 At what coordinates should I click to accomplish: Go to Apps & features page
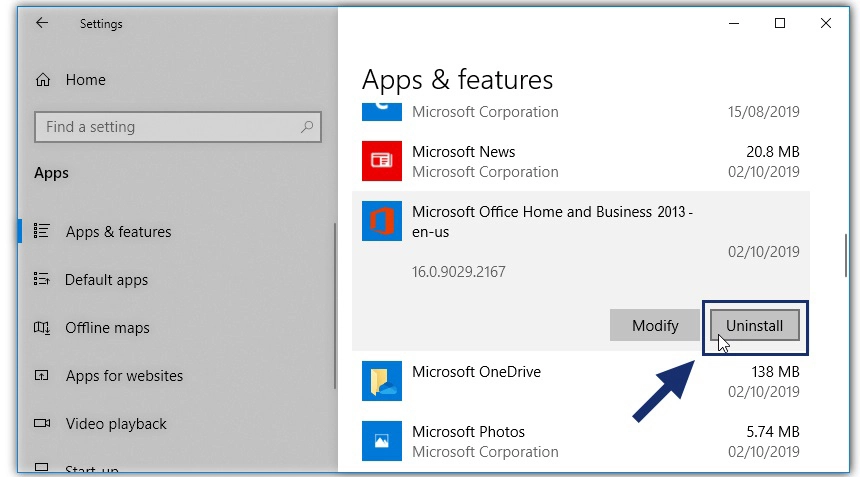[118, 232]
